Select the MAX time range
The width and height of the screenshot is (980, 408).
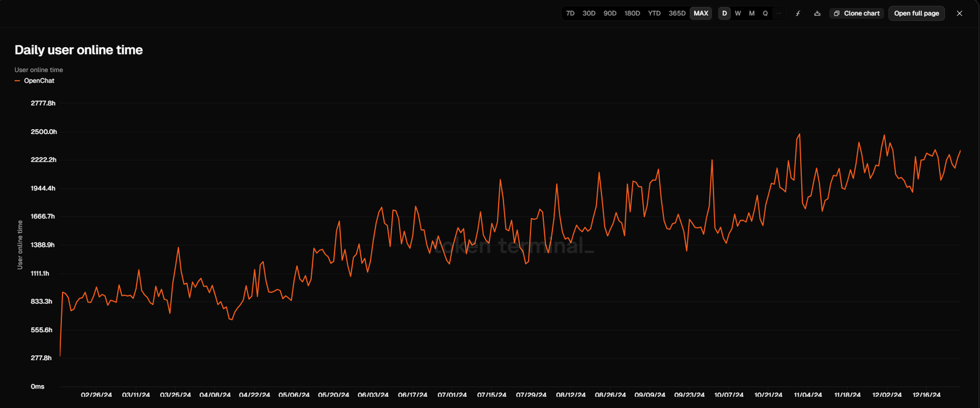click(701, 13)
